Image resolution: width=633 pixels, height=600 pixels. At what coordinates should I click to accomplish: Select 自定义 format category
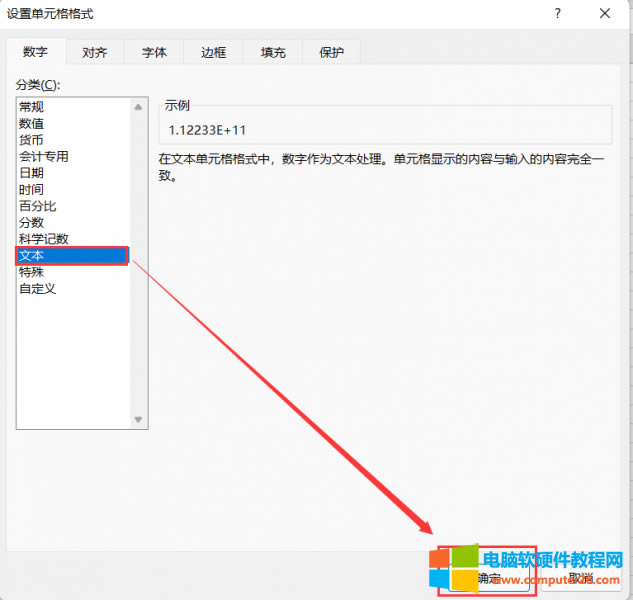point(73,289)
